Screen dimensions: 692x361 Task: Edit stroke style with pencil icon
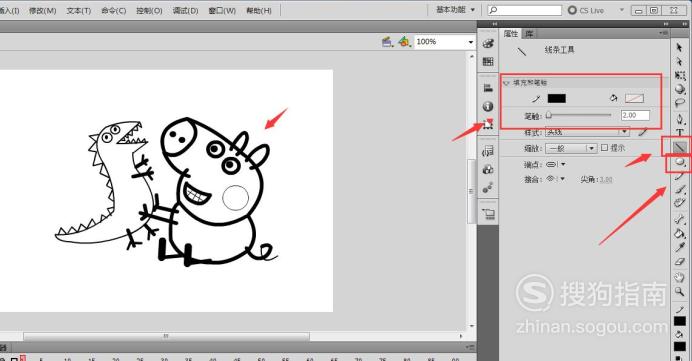(x=643, y=132)
